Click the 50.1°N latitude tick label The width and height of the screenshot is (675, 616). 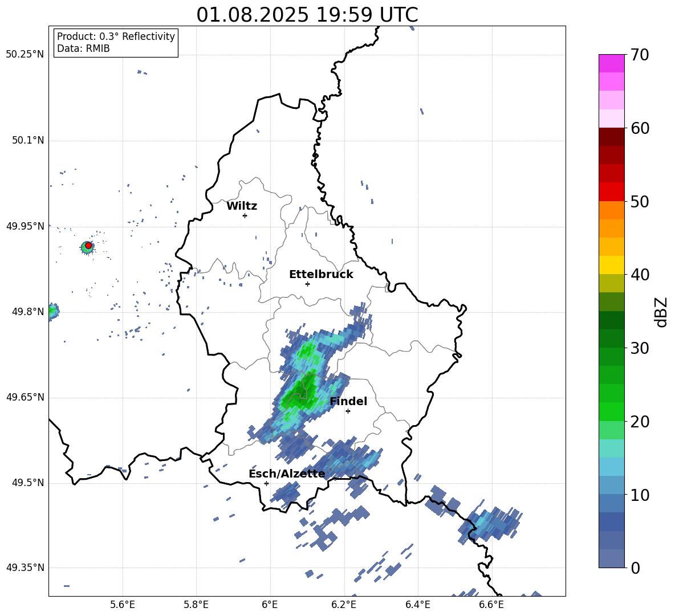coord(28,141)
